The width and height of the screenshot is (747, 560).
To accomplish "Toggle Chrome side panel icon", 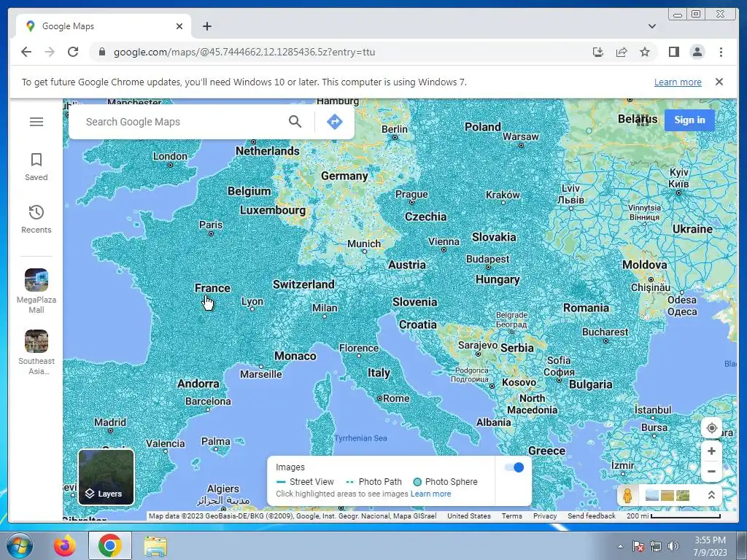I will point(673,52).
